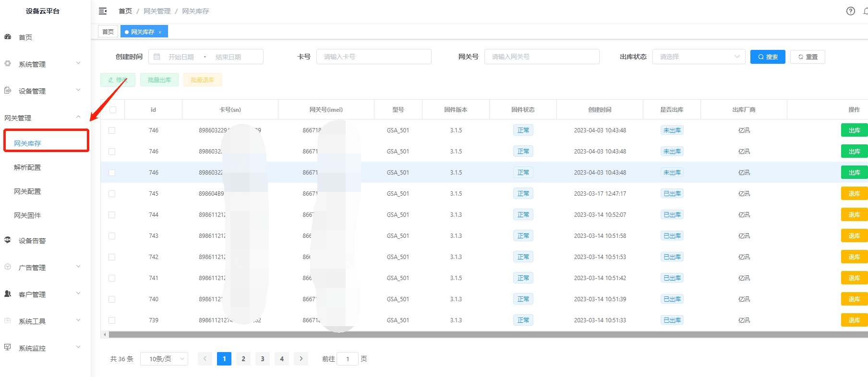Click the blue 搜索 button
The width and height of the screenshot is (868, 377).
coord(768,57)
